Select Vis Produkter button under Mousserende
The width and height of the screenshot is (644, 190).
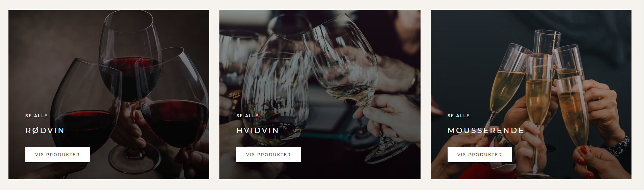point(479,154)
